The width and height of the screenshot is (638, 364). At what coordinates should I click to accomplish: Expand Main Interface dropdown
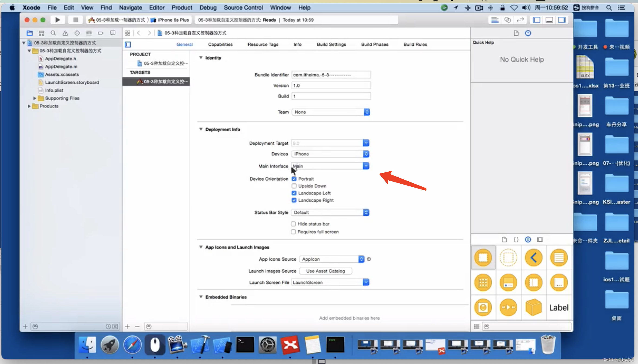366,166
